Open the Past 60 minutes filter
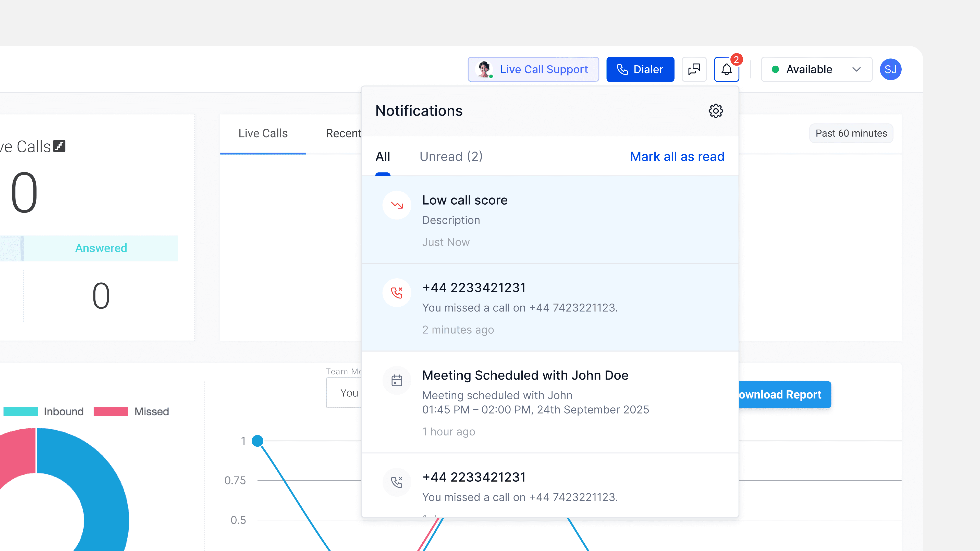The image size is (980, 551). [851, 133]
